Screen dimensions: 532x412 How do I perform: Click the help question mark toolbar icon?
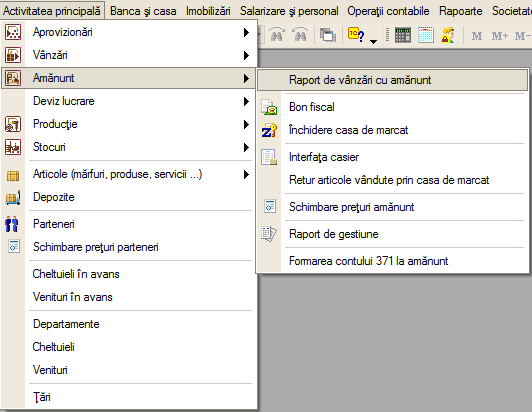[356, 34]
